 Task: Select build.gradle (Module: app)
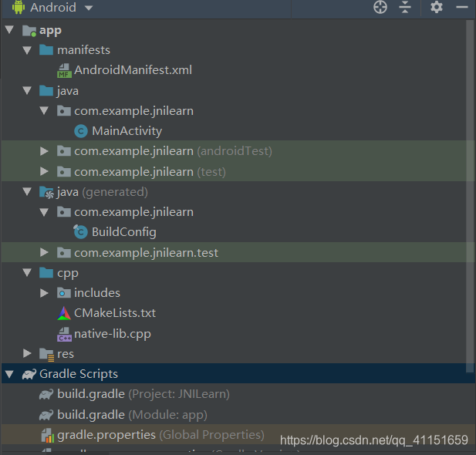(x=132, y=415)
